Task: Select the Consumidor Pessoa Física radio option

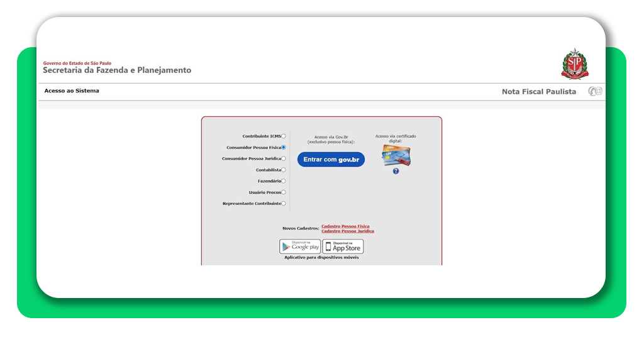Action: tap(283, 147)
